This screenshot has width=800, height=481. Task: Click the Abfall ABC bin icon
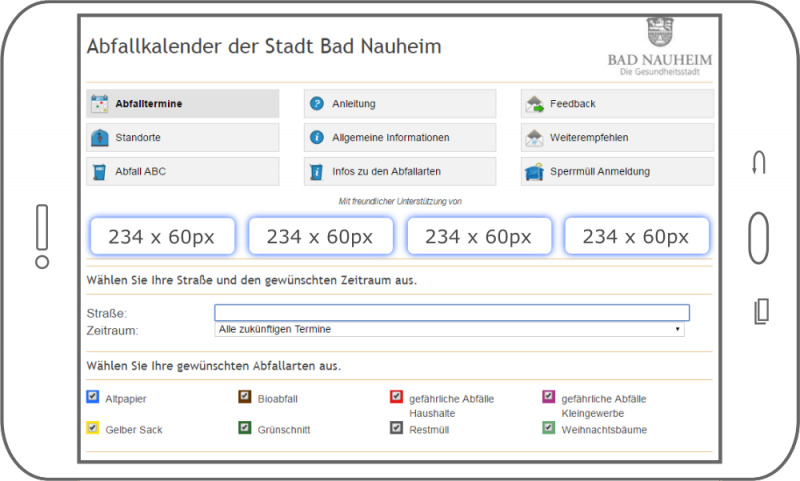tap(99, 172)
